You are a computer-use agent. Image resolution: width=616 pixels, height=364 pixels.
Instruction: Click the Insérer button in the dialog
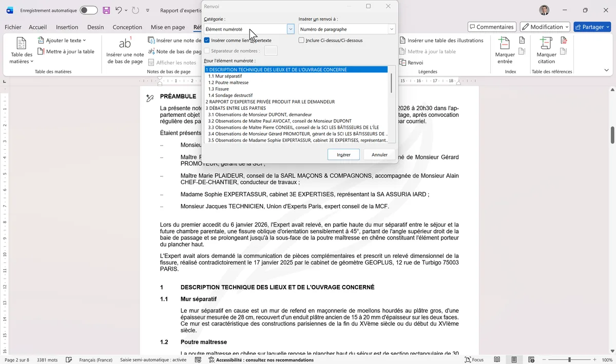pyautogui.click(x=343, y=154)
